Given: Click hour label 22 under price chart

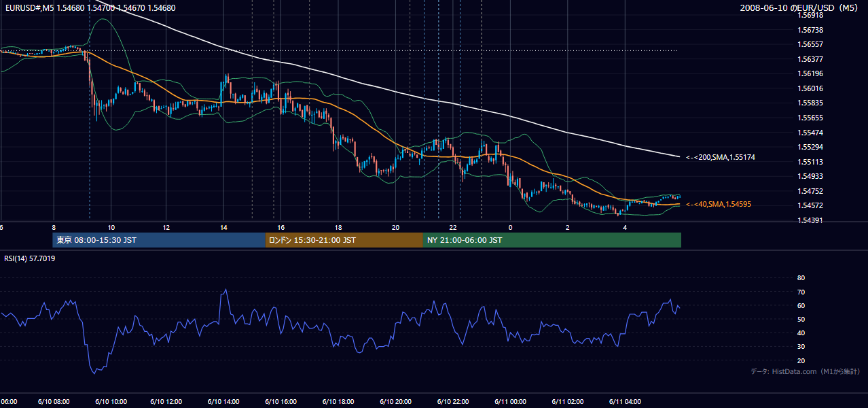Looking at the screenshot, I should [x=452, y=227].
